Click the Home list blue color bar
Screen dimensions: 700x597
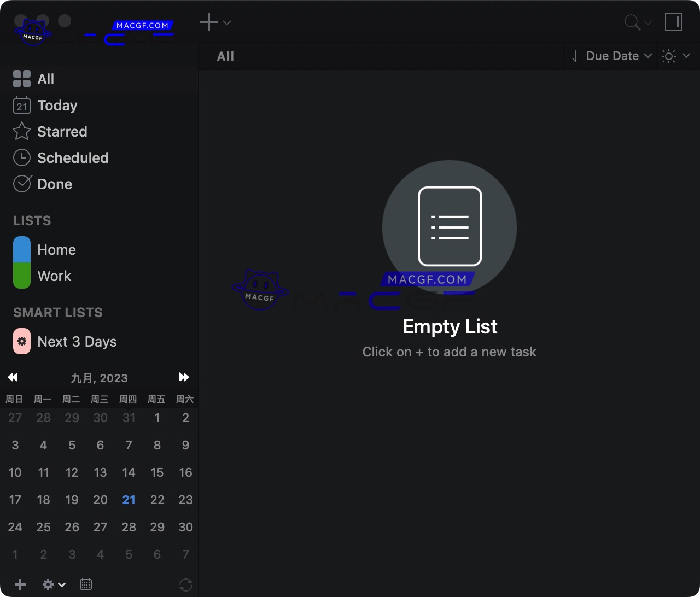tap(21, 249)
